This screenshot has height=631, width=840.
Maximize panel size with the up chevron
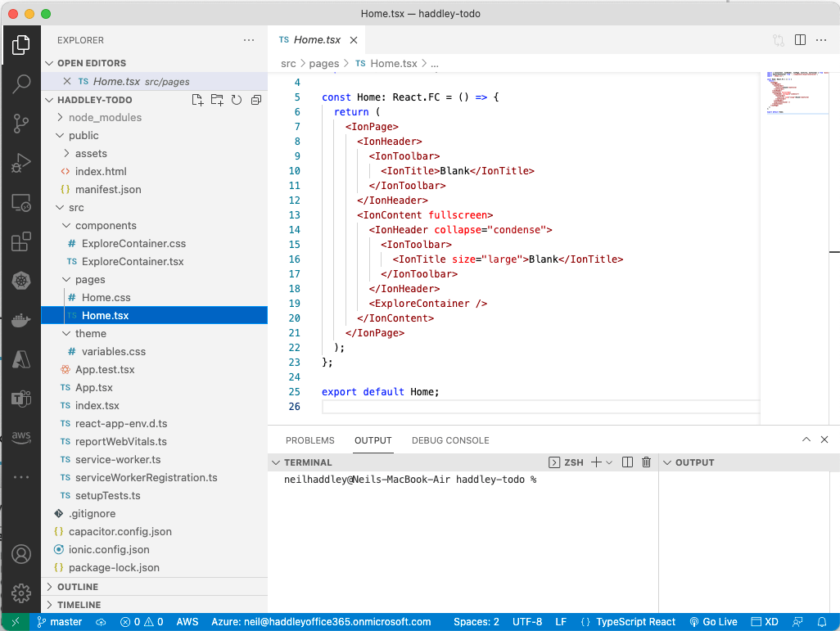tap(806, 440)
